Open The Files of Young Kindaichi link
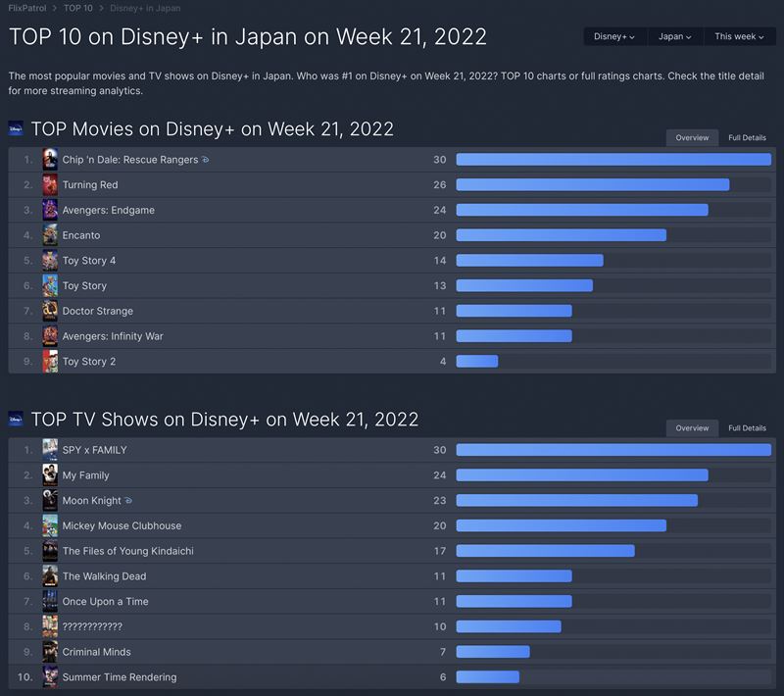 [127, 551]
